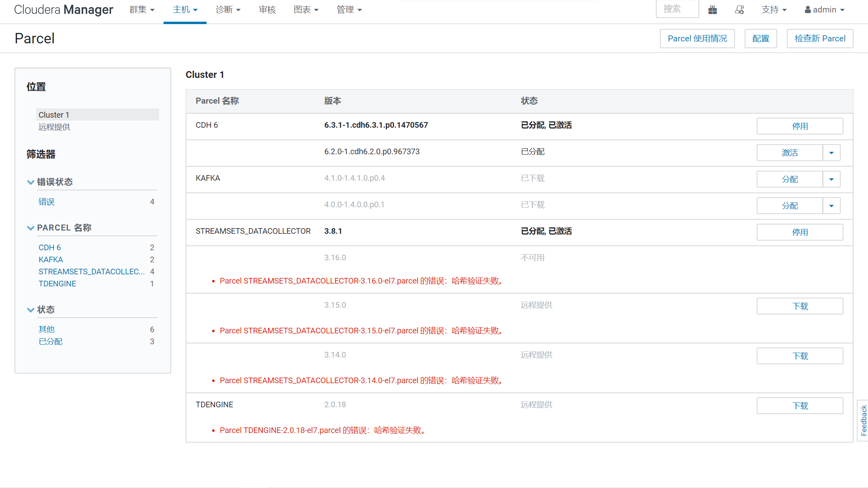Focus the 搜索 search field
The height and width of the screenshot is (488, 868).
(x=677, y=9)
